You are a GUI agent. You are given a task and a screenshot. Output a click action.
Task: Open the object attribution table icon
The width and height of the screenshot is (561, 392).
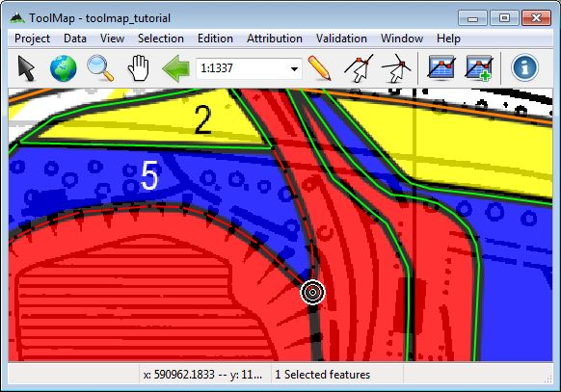[x=441, y=66]
